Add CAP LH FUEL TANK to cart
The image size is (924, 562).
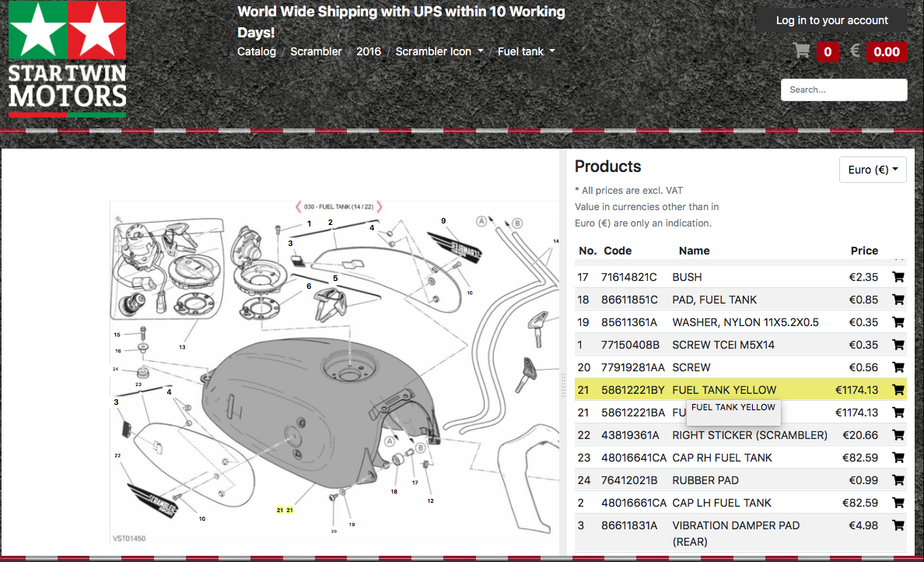[898, 502]
